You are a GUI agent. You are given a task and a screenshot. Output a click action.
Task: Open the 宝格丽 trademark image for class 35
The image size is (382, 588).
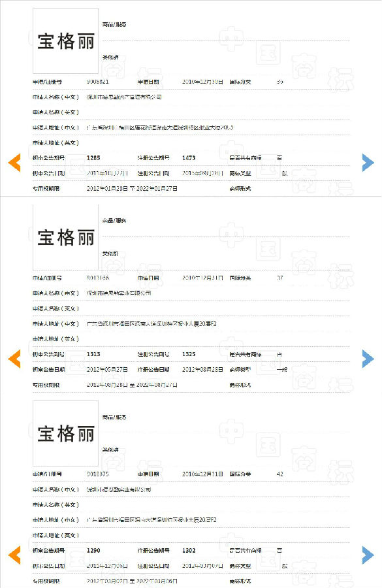[65, 41]
